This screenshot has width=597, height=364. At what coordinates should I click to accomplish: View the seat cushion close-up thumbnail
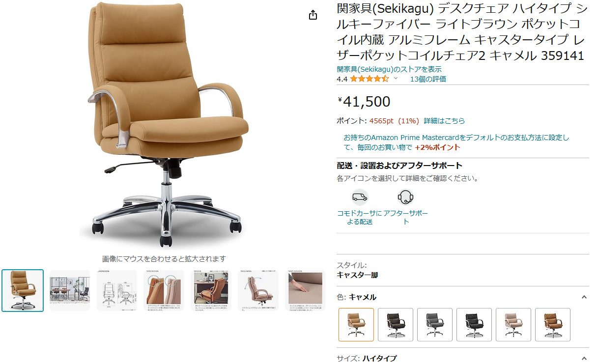pos(306,290)
